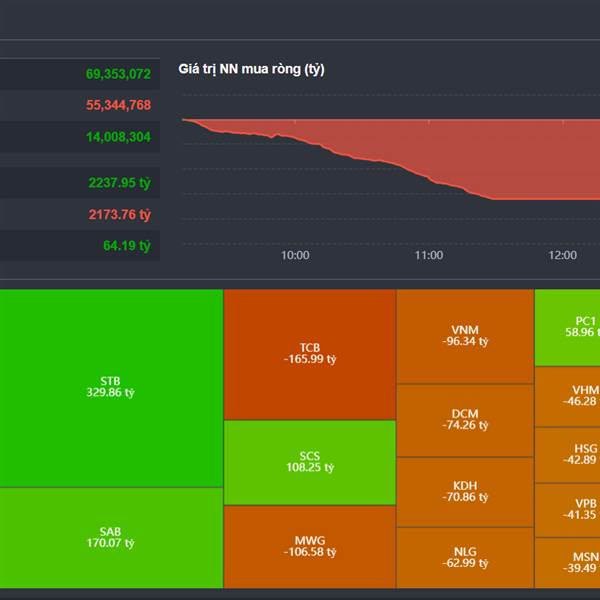
Task: Select the VHM -46.28 tile
Action: 567,396
